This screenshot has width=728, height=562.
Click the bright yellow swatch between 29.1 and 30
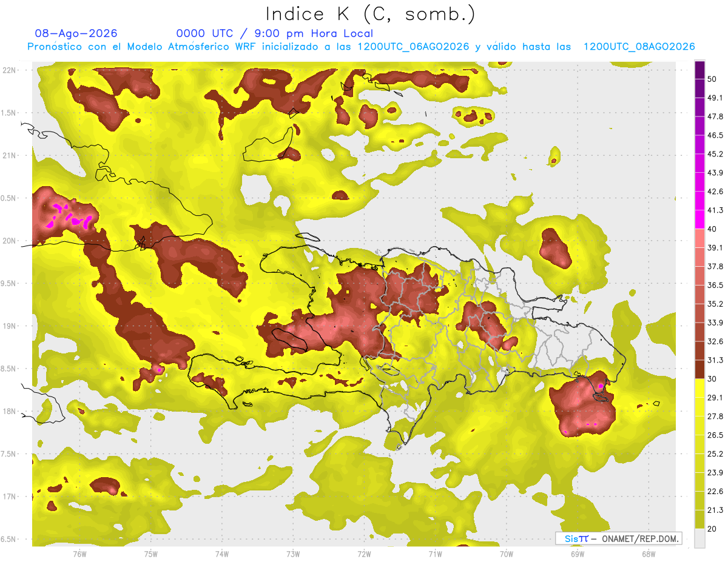tap(699, 388)
